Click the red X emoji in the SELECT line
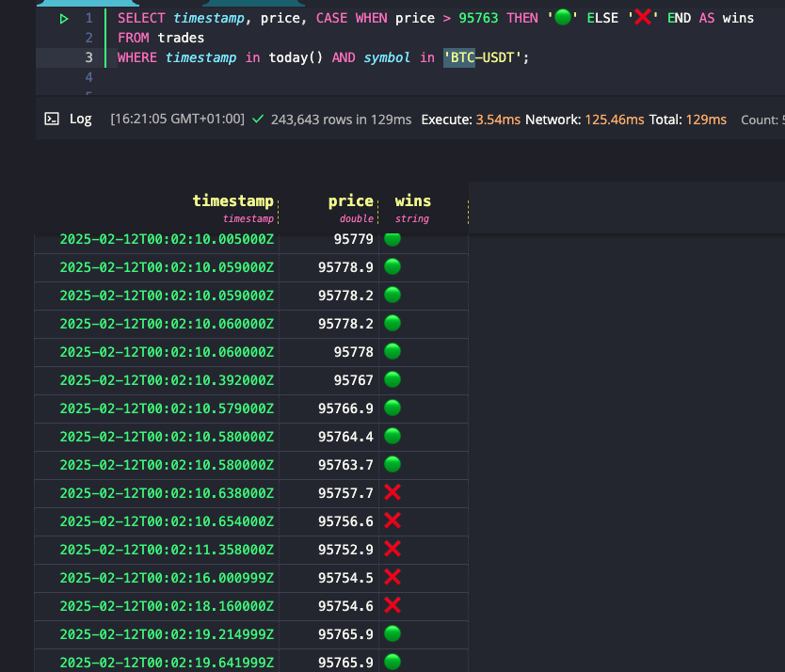The image size is (785, 672). [643, 18]
